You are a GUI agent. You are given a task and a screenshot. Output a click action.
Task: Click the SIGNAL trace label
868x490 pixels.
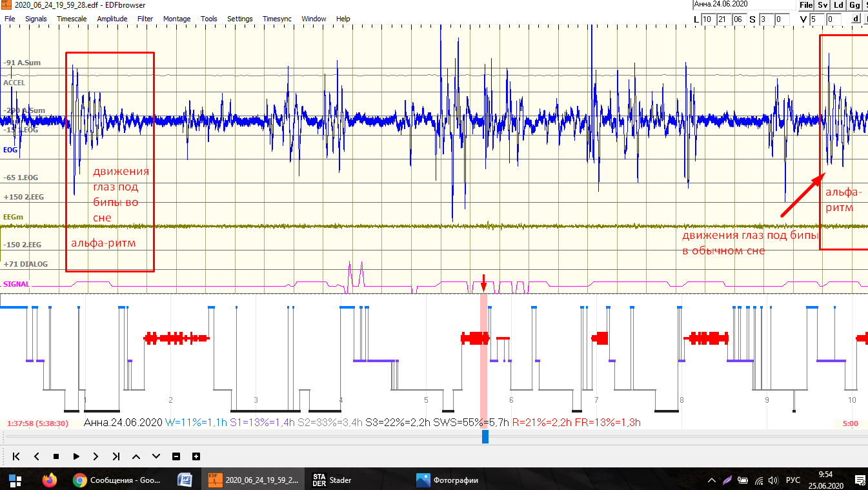(16, 284)
